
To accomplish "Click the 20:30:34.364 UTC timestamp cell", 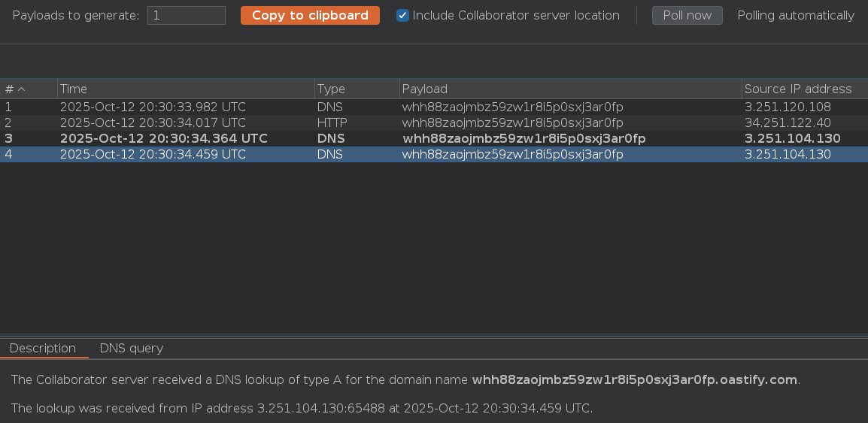I will [x=163, y=139].
